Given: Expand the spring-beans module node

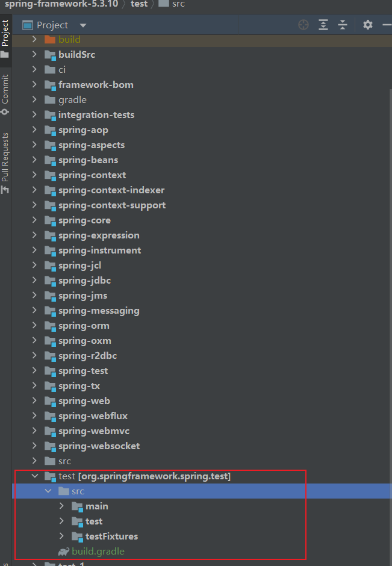Looking at the screenshot, I should [x=35, y=160].
